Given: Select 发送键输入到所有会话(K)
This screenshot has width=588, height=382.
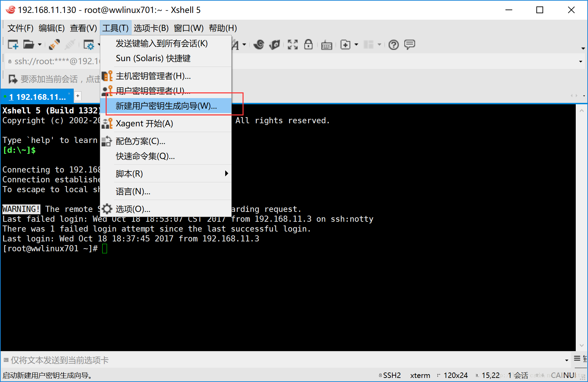Looking at the screenshot, I should [x=166, y=43].
